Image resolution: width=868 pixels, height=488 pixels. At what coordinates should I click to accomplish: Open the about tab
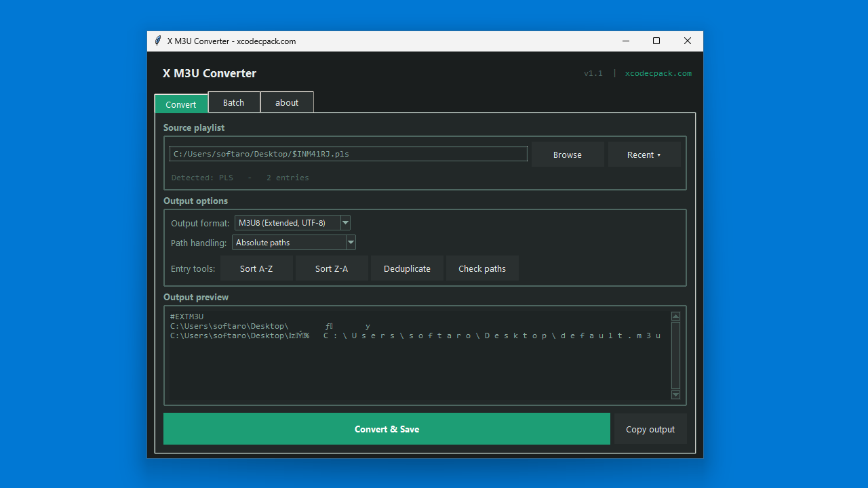[x=287, y=102]
